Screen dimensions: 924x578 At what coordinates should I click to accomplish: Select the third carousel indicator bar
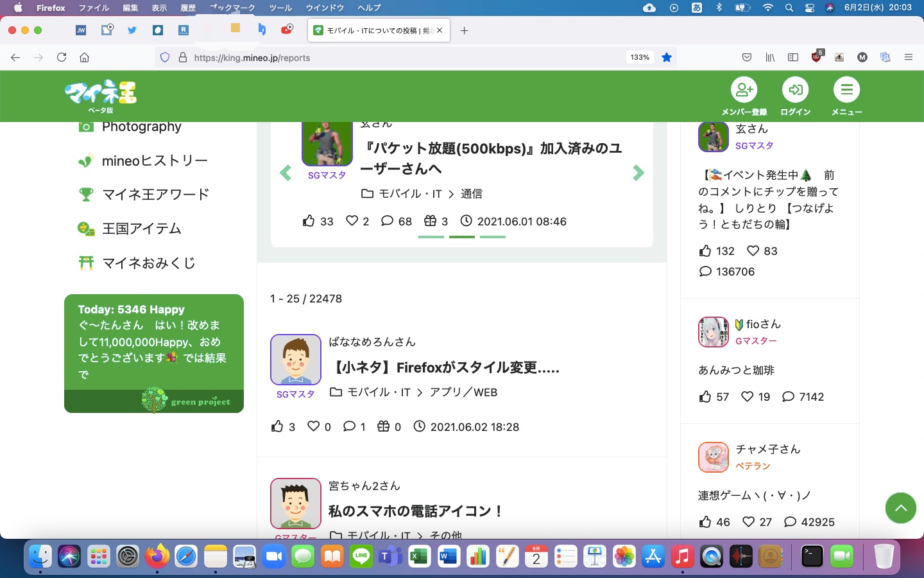point(493,237)
